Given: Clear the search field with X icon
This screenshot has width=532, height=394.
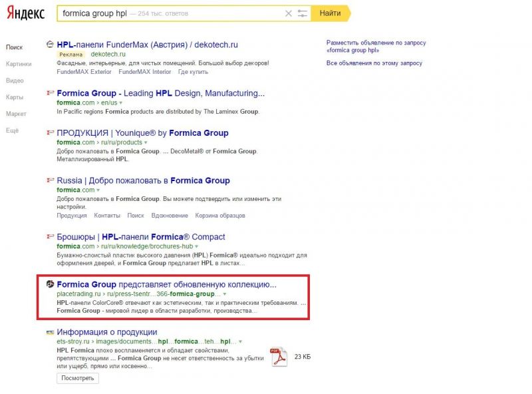Looking at the screenshot, I should [x=288, y=13].
